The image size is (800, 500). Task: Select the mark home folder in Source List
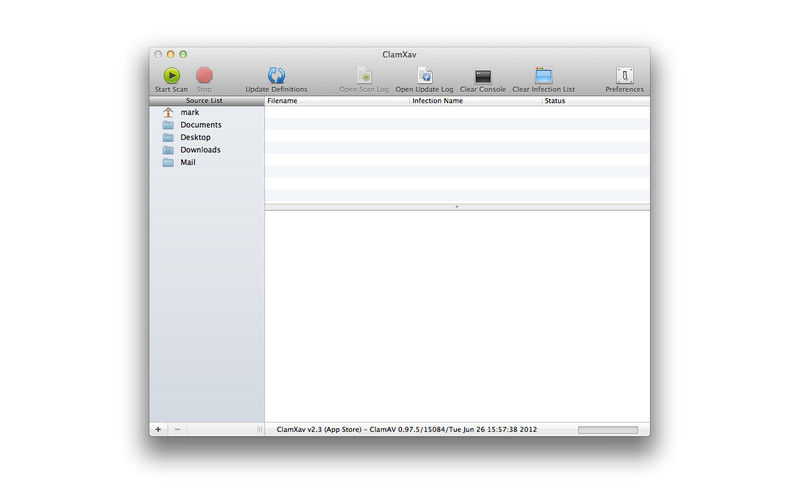189,113
